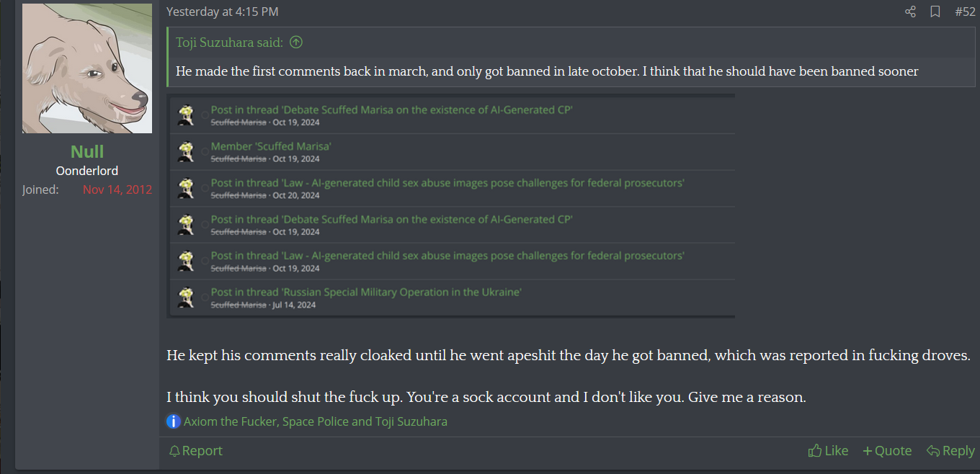Click the share icon on the post
This screenshot has height=474, width=980.
point(910,12)
